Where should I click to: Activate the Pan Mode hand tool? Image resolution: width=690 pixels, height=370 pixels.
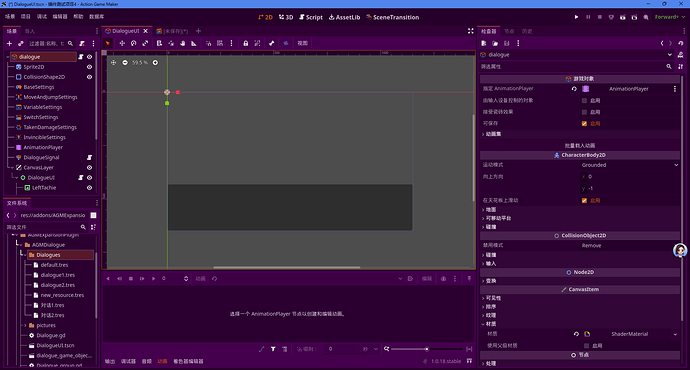point(182,43)
